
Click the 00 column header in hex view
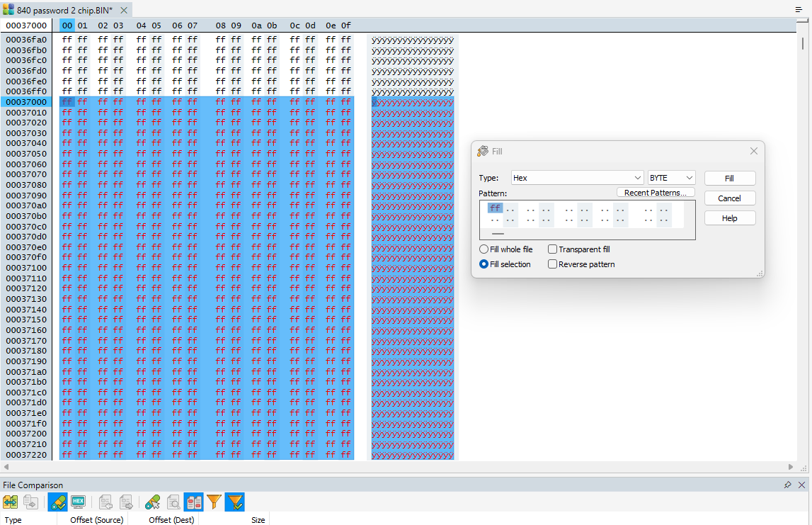pyautogui.click(x=67, y=26)
